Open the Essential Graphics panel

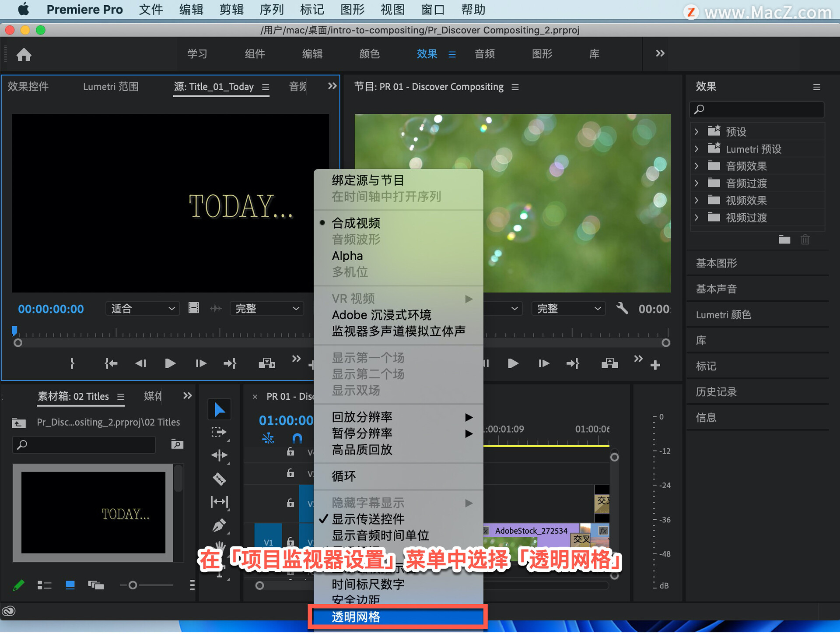click(x=716, y=263)
